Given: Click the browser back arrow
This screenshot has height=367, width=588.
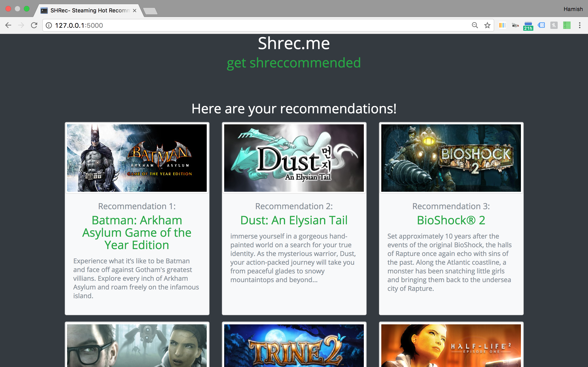Looking at the screenshot, I should tap(8, 25).
